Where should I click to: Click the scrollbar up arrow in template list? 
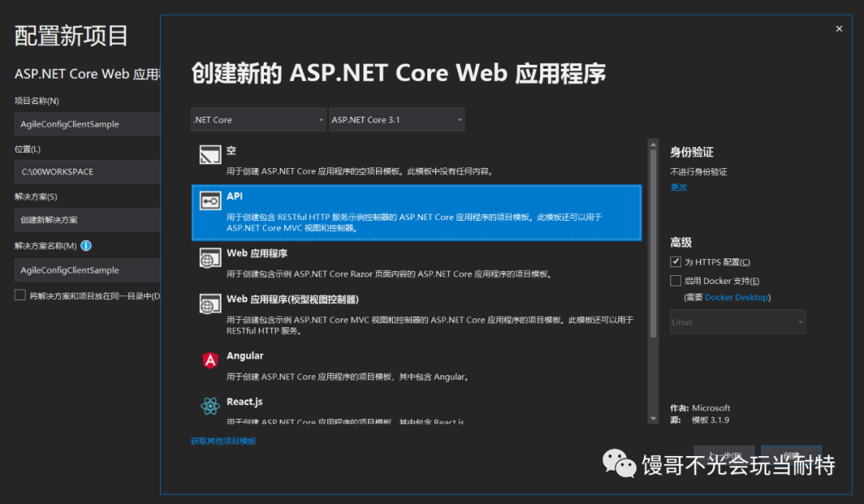[x=653, y=144]
